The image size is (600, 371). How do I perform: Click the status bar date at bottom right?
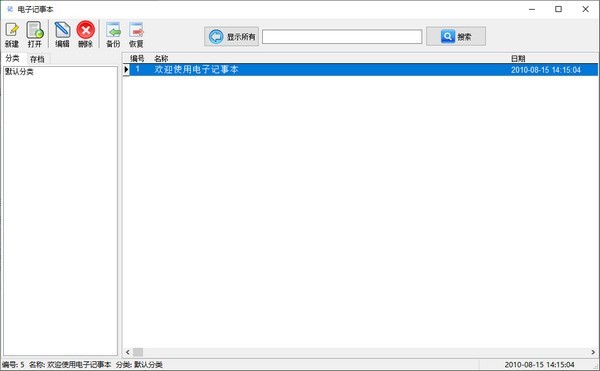[539, 365]
